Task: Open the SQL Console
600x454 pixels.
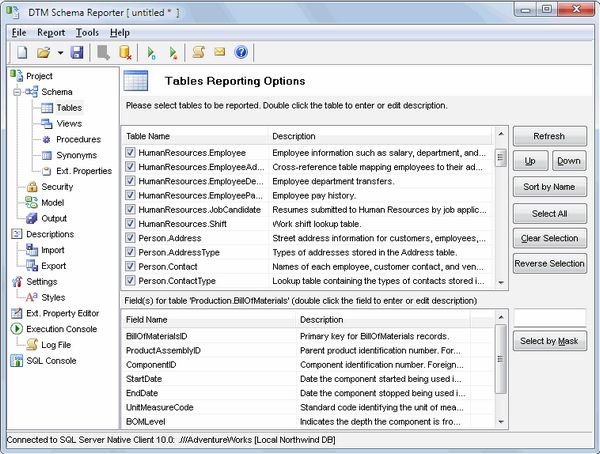Action: (51, 361)
